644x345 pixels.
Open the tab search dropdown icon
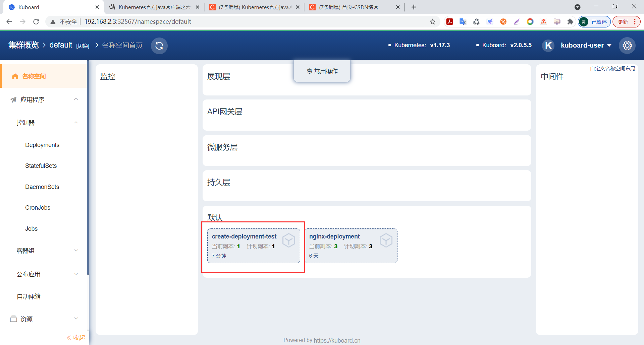coord(577,7)
